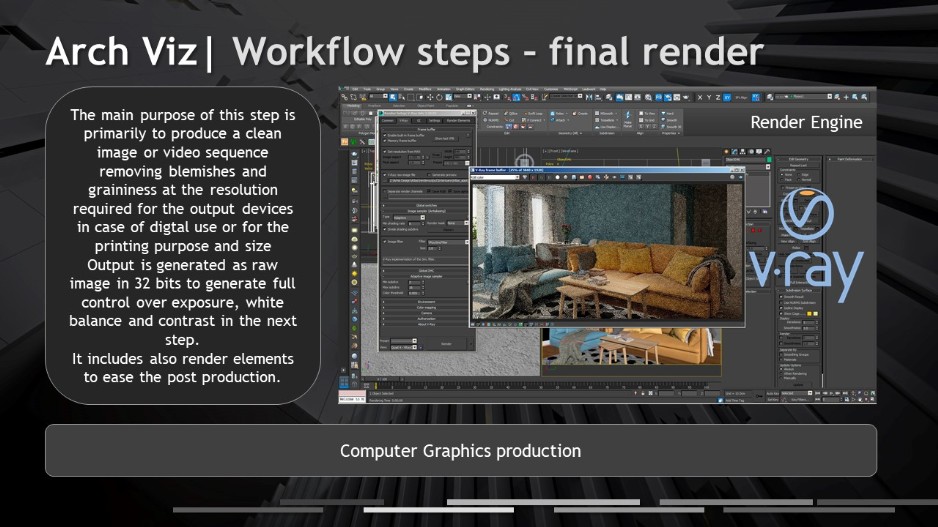This screenshot has height=527, width=938.
Task: Open the Modifiers menu
Action: pos(424,89)
